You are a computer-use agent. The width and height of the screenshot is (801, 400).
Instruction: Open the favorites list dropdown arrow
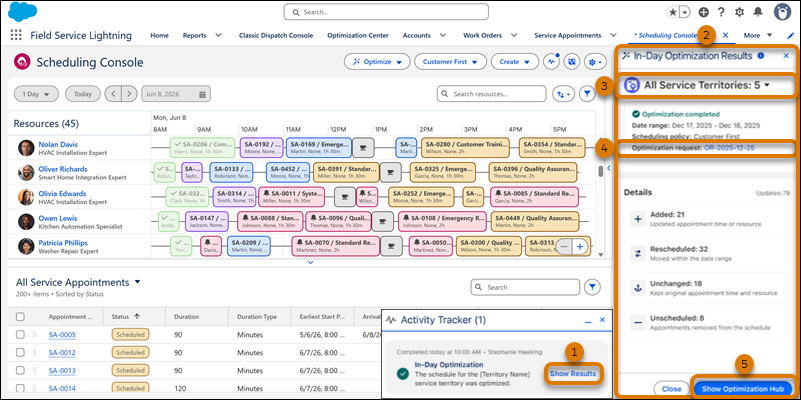pos(685,12)
